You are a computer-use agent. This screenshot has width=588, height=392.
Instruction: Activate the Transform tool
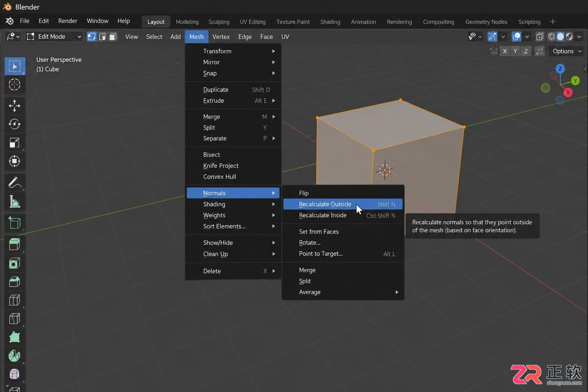tap(15, 161)
